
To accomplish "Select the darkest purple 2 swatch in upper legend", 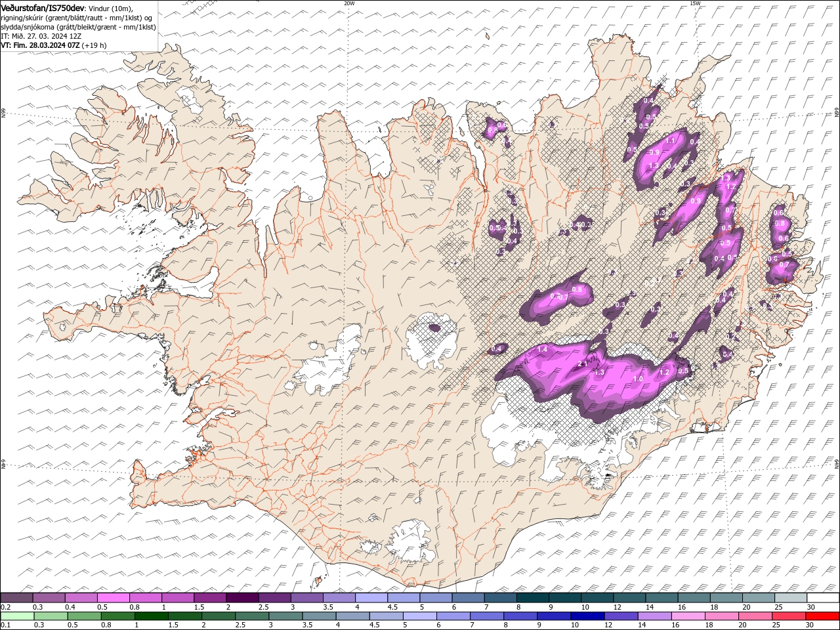I will point(242,598).
